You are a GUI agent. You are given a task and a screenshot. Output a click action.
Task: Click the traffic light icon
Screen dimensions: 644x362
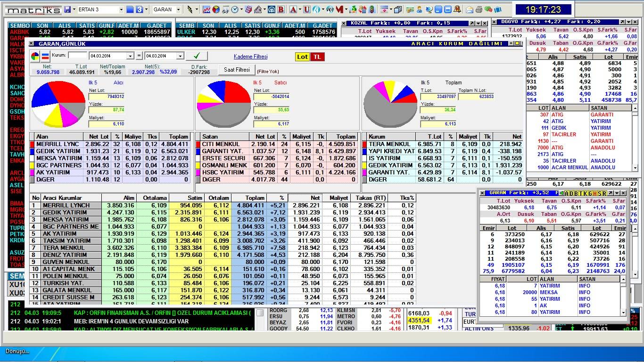pos(372,9)
